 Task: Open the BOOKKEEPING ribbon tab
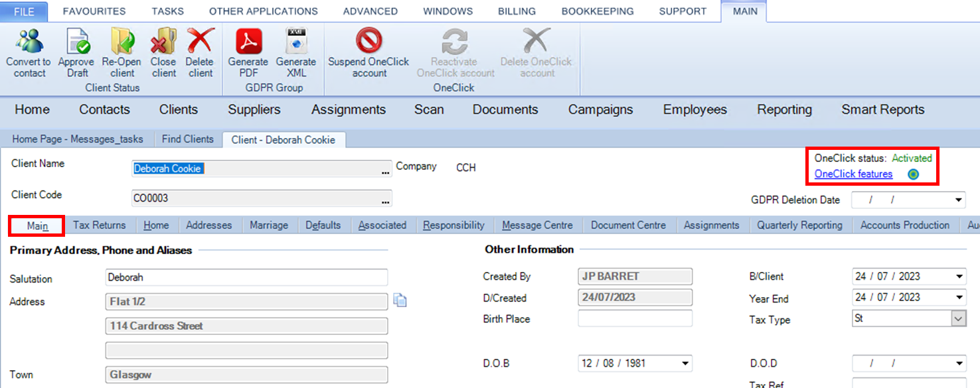[598, 11]
